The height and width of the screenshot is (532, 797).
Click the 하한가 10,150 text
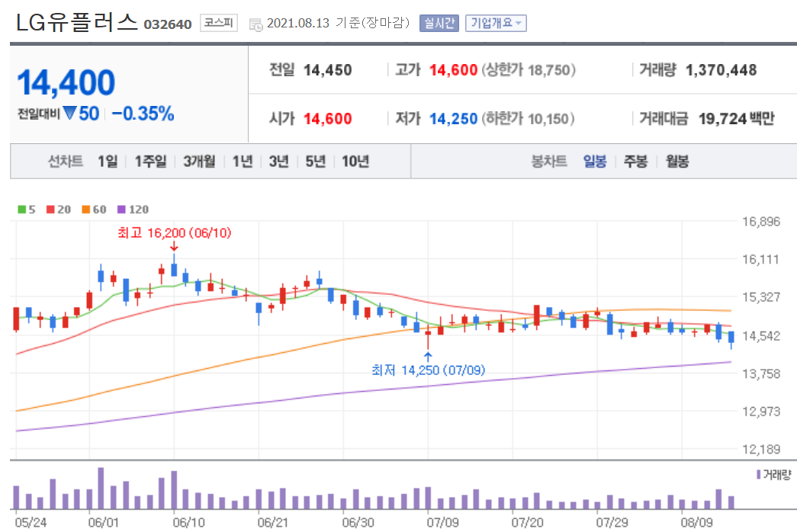(528, 119)
